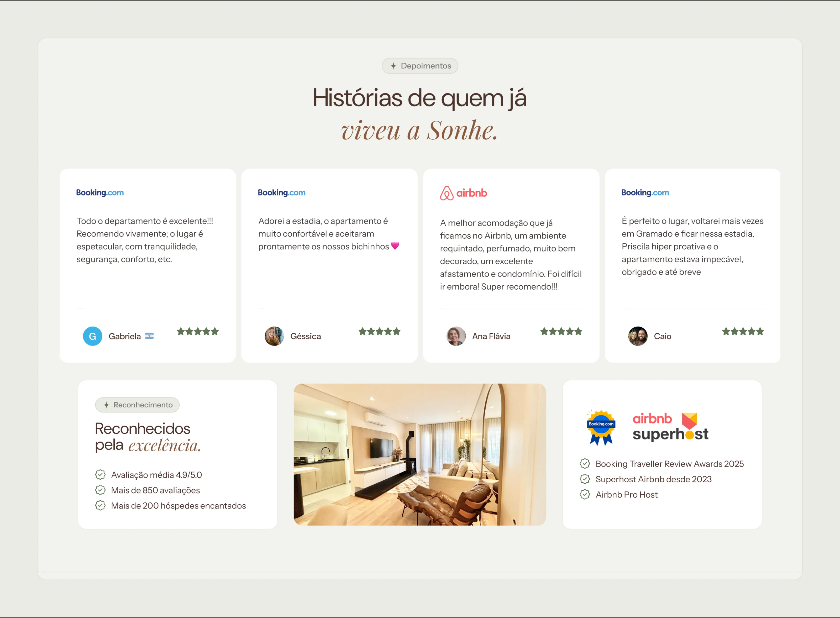840x618 pixels.
Task: Click check icon beside Superhost Airbnb desde 2023
Action: pos(585,479)
